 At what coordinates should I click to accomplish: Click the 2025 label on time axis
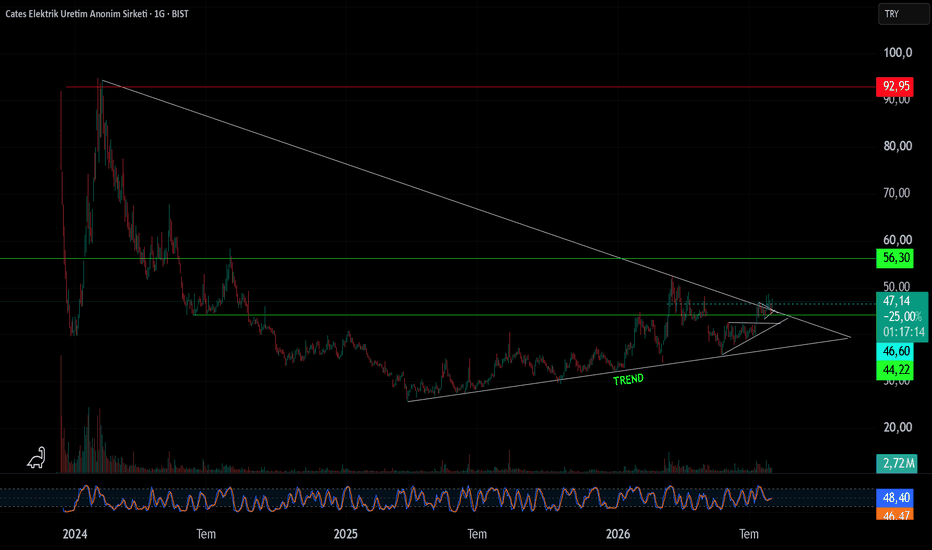[x=345, y=534]
